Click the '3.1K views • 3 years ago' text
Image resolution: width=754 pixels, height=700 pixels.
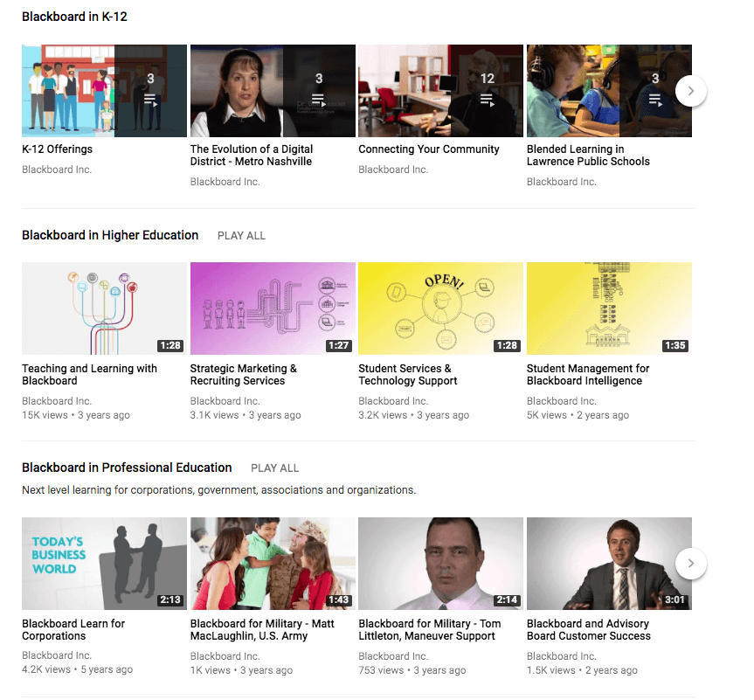246,415
